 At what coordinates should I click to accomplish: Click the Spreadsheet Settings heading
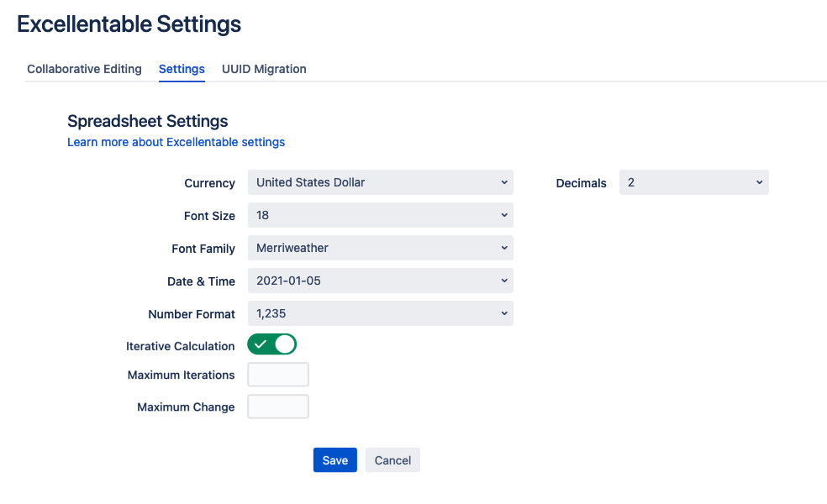coord(147,121)
